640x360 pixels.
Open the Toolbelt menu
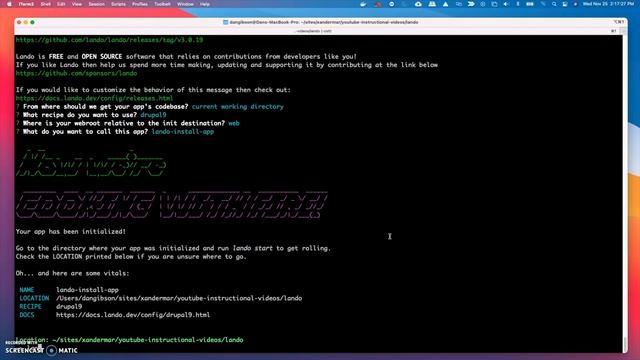[162, 4]
